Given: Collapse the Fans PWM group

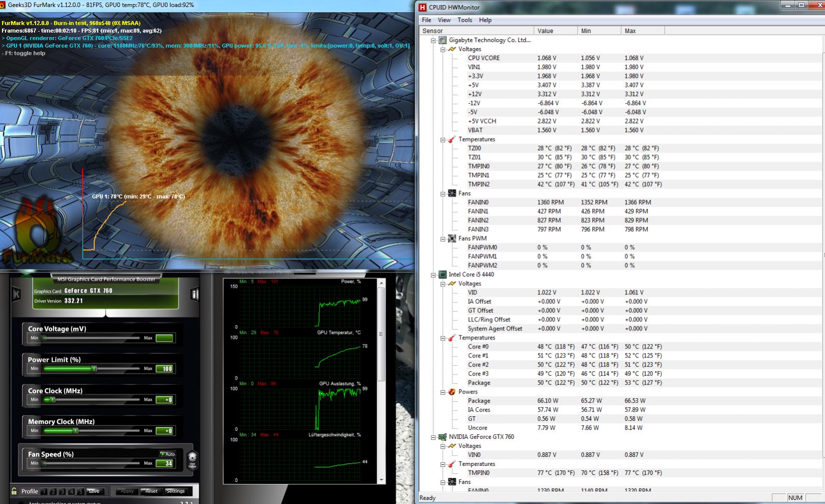Looking at the screenshot, I should click(x=443, y=239).
